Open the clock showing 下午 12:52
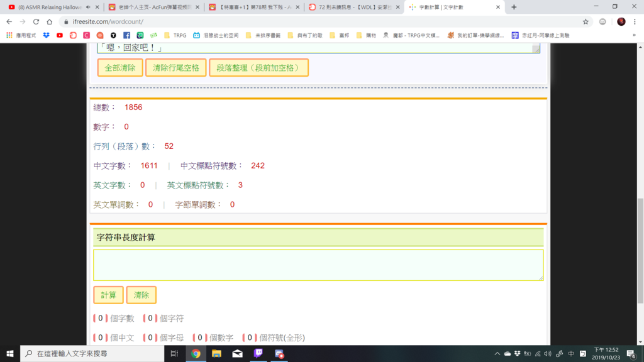The image size is (644, 362). coord(606,353)
